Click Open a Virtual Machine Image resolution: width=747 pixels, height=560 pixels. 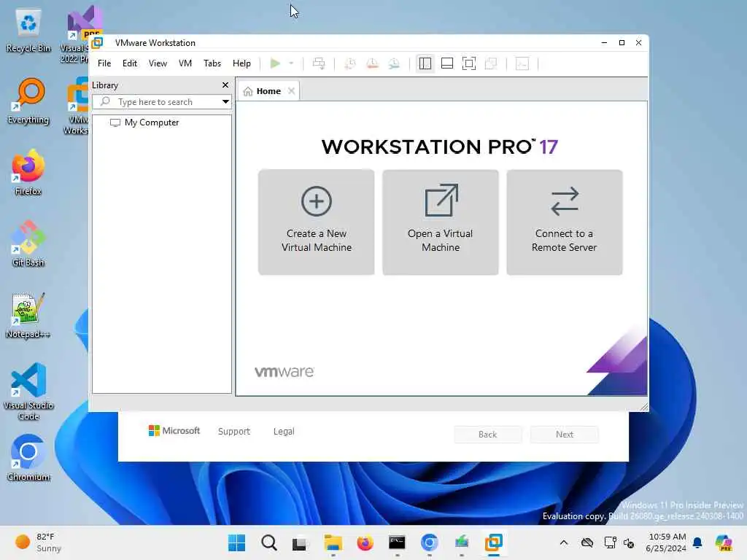coord(441,222)
